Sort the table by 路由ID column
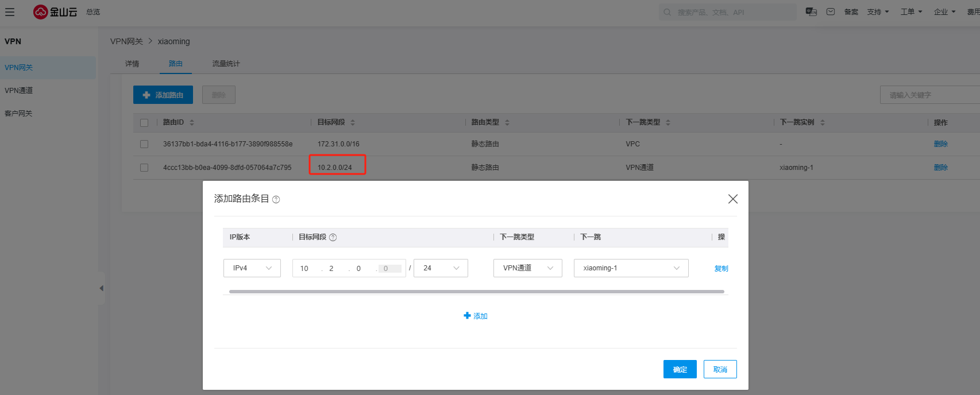 coord(192,122)
